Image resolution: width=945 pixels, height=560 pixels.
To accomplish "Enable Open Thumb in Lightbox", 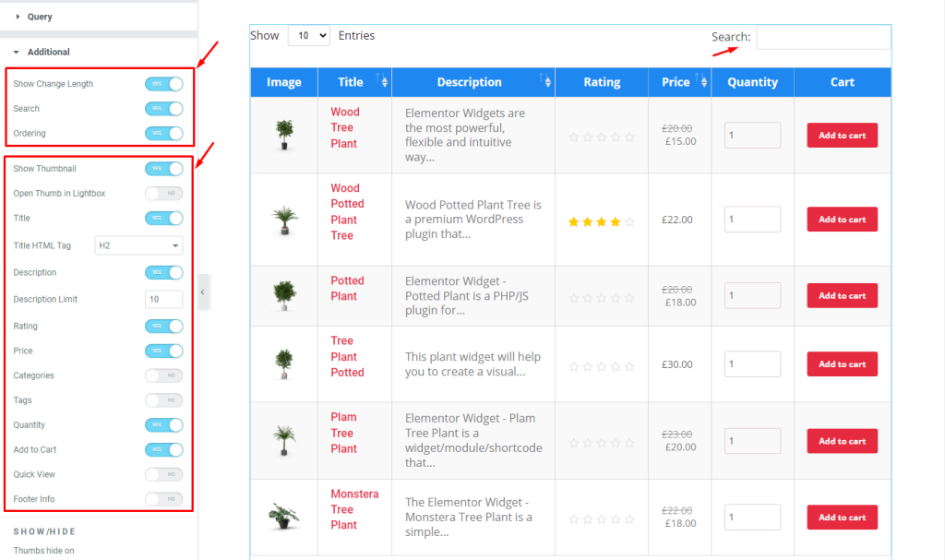I will point(164,194).
